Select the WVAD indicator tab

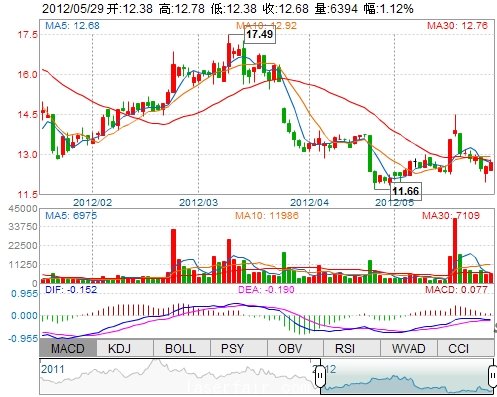(409, 348)
